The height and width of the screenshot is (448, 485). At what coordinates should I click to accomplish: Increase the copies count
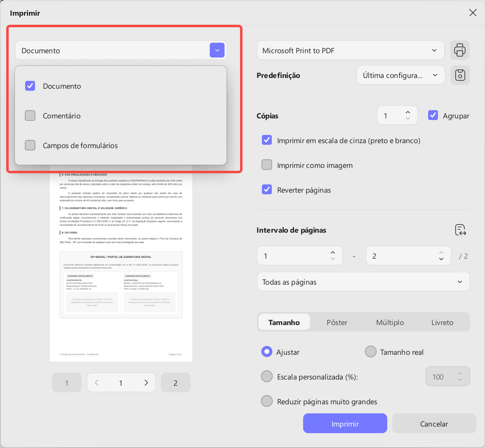point(408,112)
